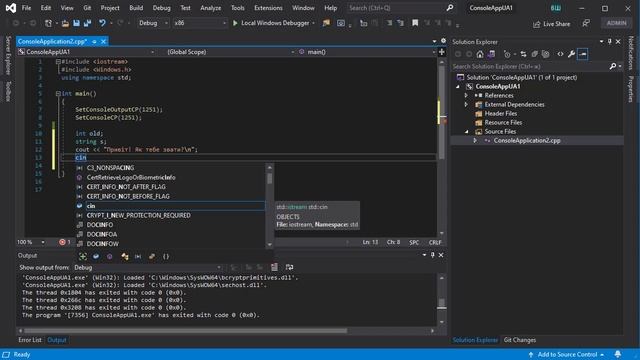
Task: Click Sync with Active Document icon
Action: pos(524,54)
